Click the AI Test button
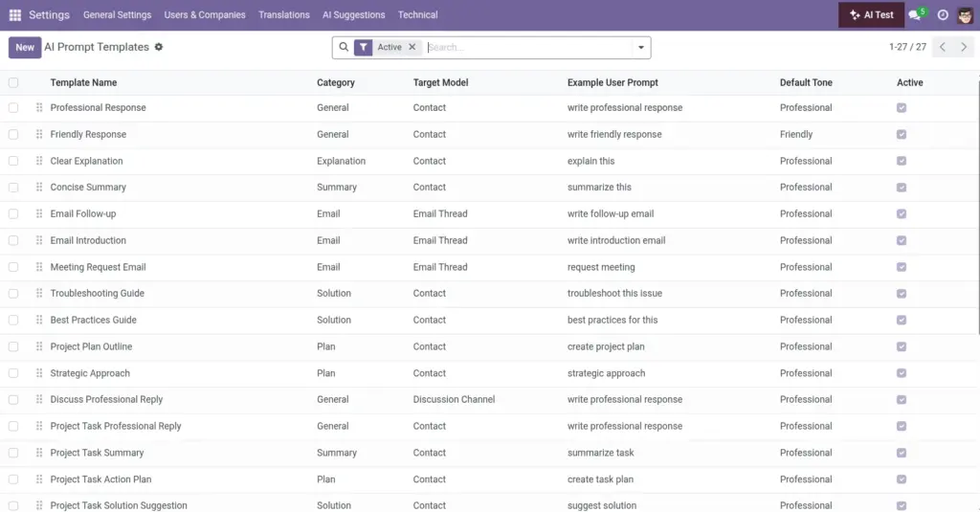 click(871, 15)
